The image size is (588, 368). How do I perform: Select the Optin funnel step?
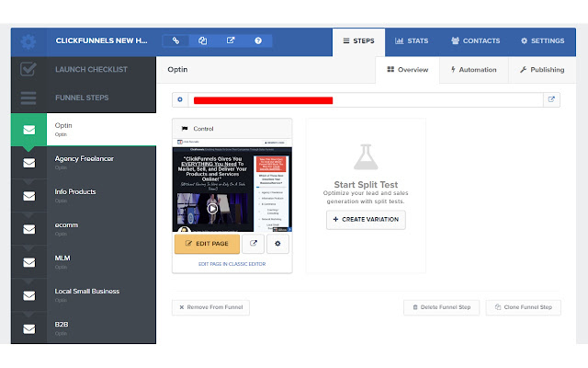pyautogui.click(x=84, y=130)
